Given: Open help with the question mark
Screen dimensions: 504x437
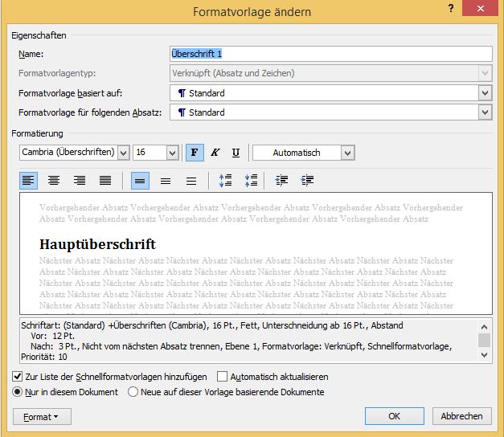Looking at the screenshot, I should (x=451, y=8).
